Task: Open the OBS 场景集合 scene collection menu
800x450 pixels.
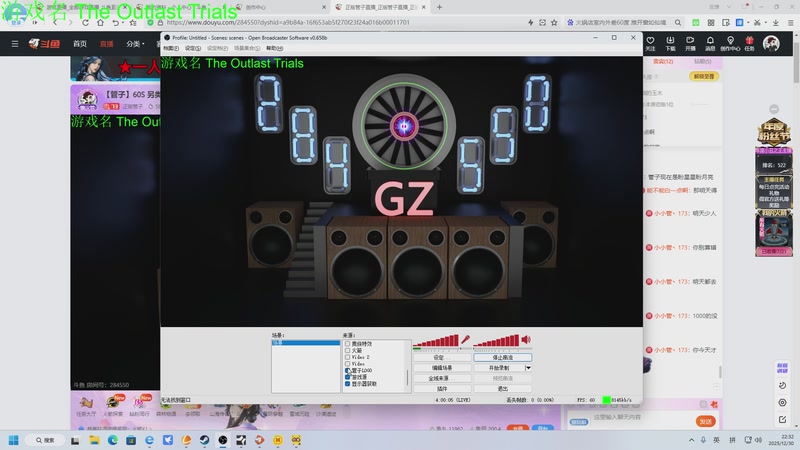Action: 247,48
